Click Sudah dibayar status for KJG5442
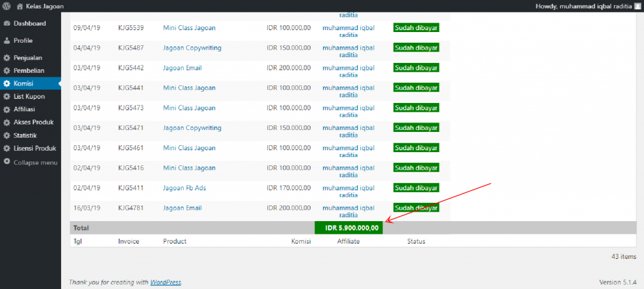Image resolution: width=644 pixels, height=289 pixels. click(416, 68)
